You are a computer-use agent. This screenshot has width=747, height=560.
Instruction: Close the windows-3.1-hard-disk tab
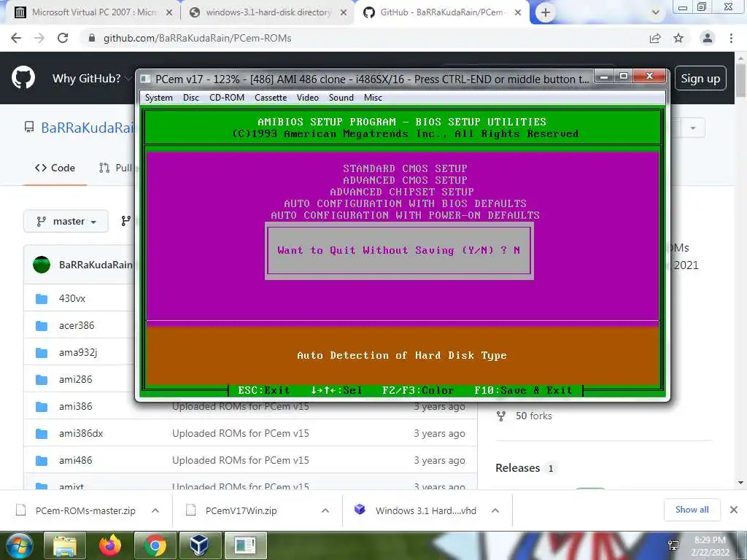344,13
